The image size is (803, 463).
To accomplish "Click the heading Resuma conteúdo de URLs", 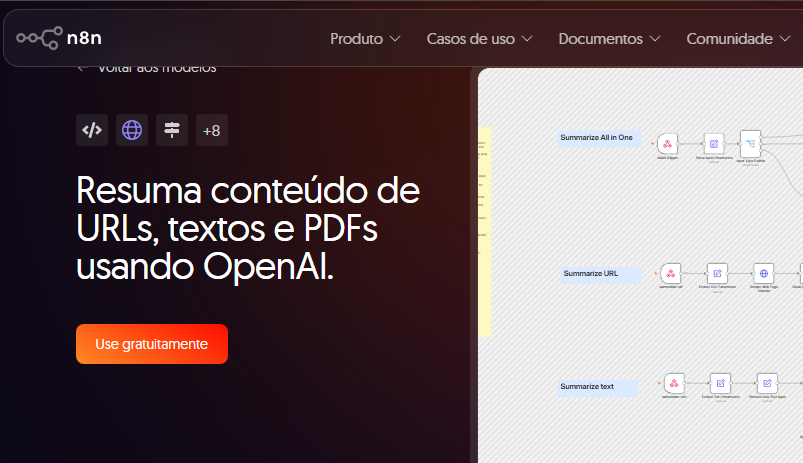I will [x=248, y=228].
